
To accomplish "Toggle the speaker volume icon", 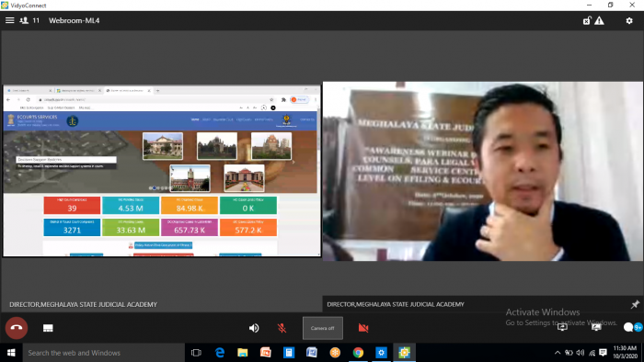I will pos(254,328).
